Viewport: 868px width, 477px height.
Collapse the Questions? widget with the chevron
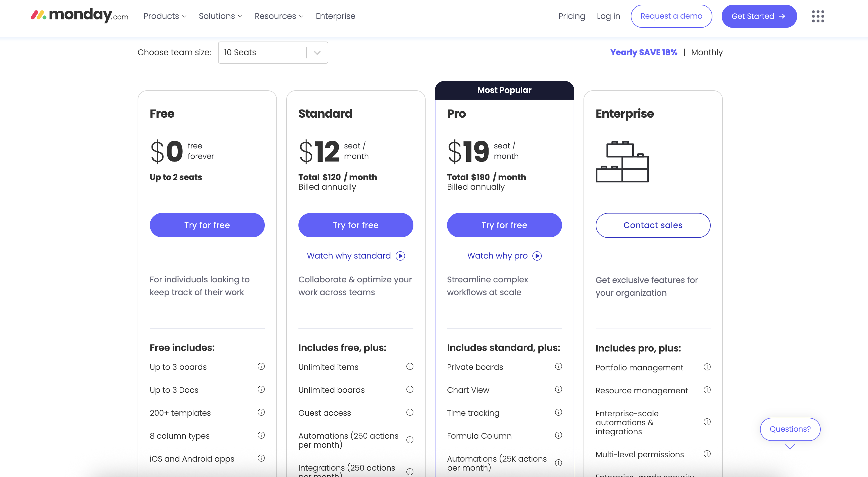[790, 447]
